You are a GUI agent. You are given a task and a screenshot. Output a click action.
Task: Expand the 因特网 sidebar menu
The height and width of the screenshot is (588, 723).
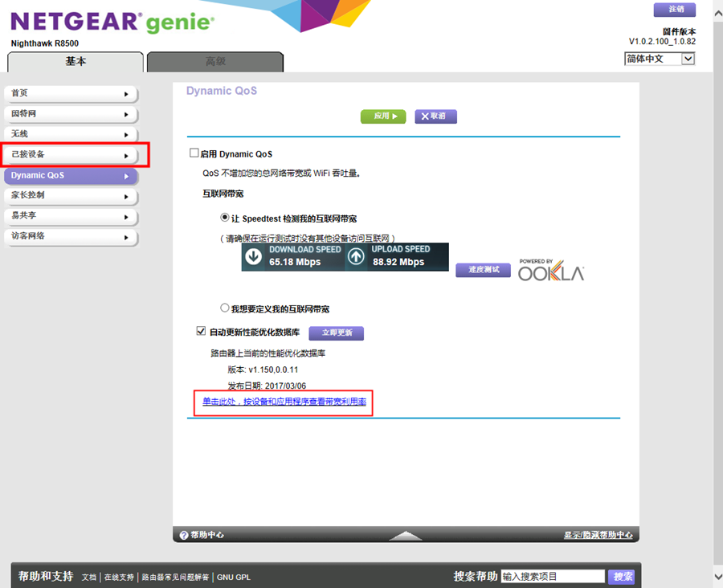coord(72,114)
